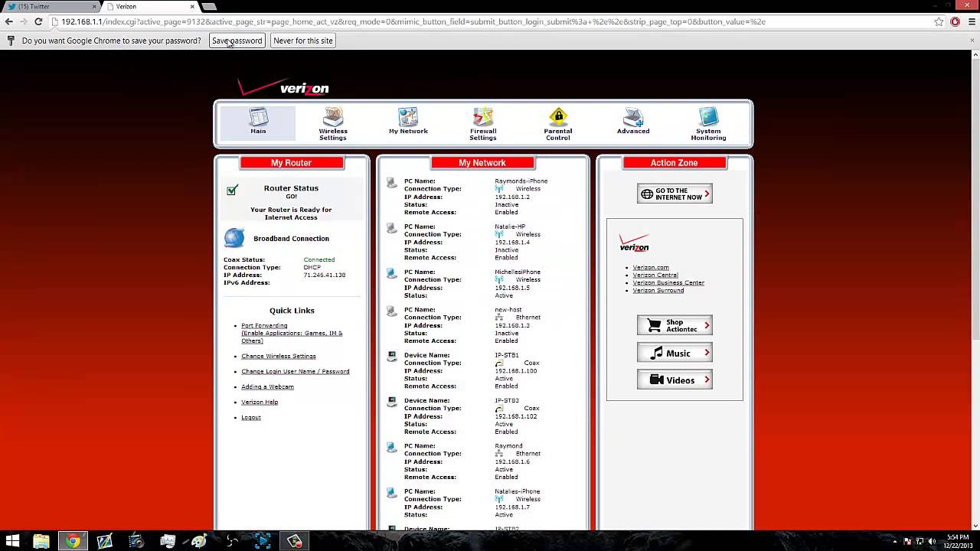Click the page vertical scrollbar
The height and width of the screenshot is (551, 980).
coord(975,199)
